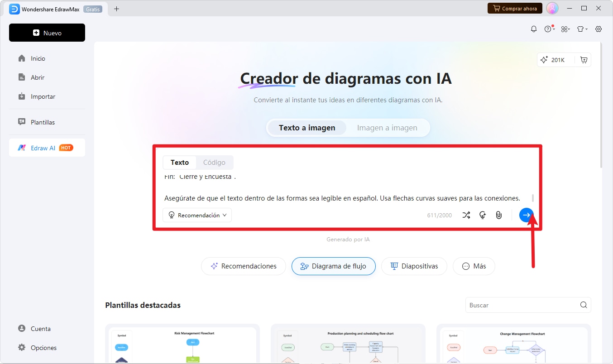Open the user avatar profile icon
The height and width of the screenshot is (364, 613).
coord(552,8)
